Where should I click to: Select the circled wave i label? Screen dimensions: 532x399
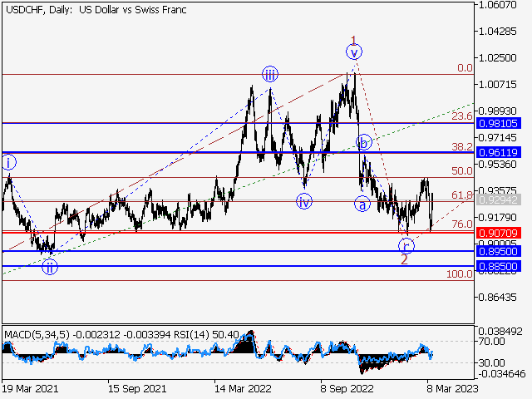(9, 162)
